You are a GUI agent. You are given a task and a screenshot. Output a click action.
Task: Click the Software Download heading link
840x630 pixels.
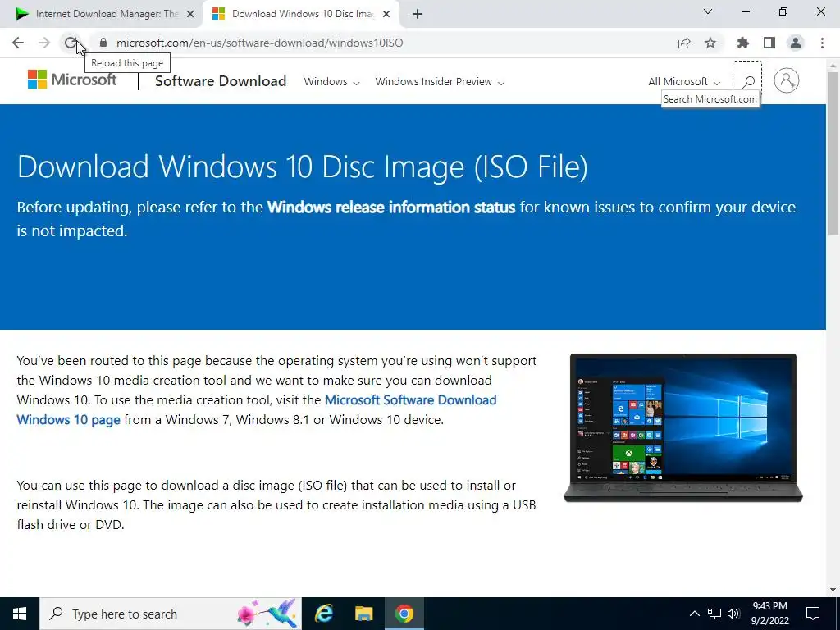point(221,81)
